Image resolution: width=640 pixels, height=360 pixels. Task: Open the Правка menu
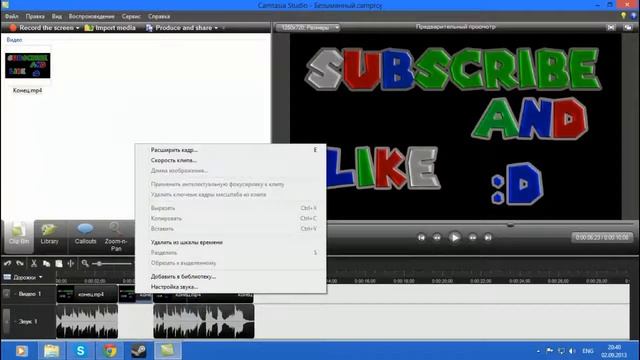click(35, 17)
